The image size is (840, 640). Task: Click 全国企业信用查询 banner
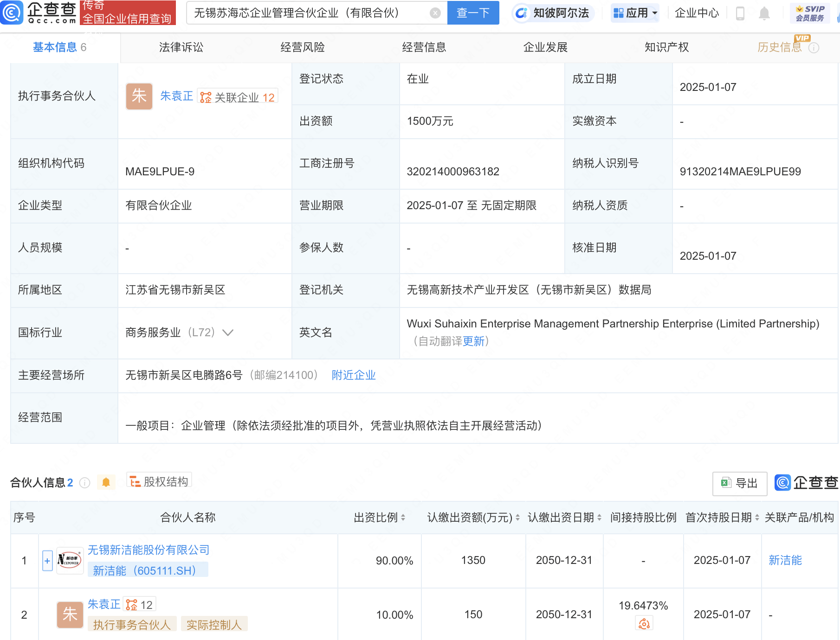128,13
